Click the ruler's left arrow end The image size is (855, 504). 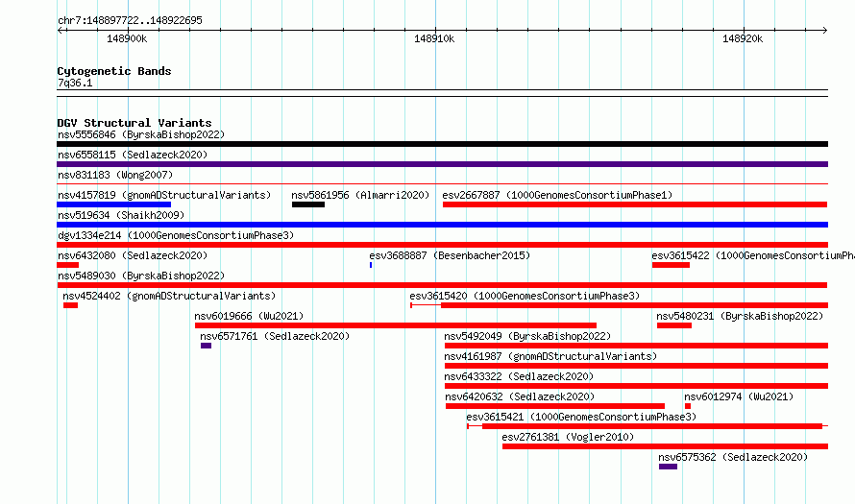coord(60,31)
